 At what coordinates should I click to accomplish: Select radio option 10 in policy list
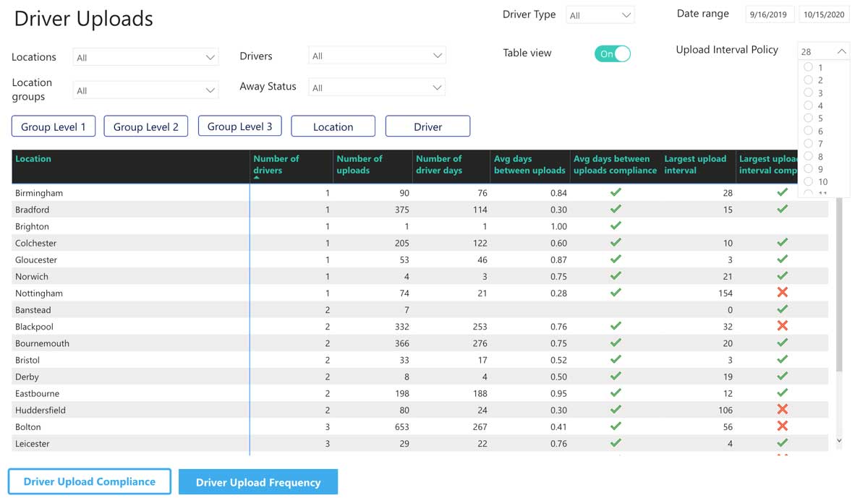click(x=809, y=181)
